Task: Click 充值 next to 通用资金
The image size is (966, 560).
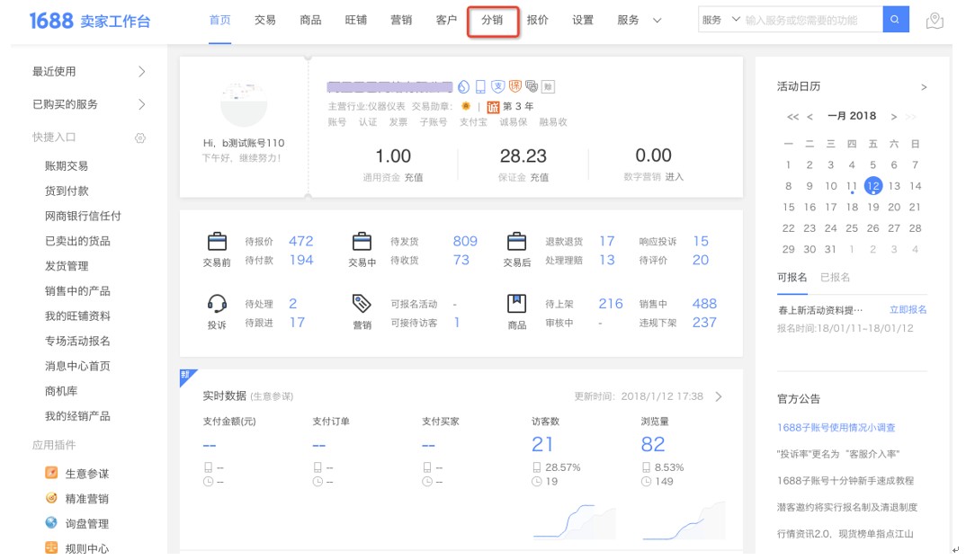Action: 414,177
